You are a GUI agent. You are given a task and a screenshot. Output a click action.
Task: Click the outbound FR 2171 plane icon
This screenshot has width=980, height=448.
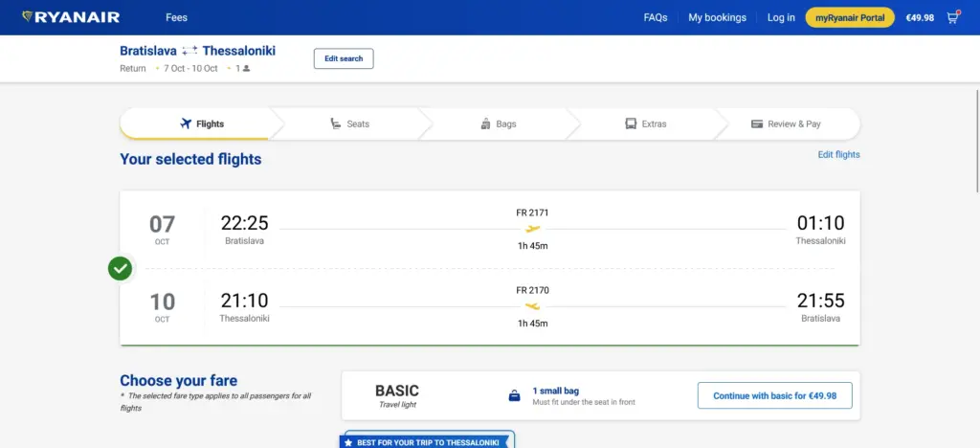tap(532, 230)
